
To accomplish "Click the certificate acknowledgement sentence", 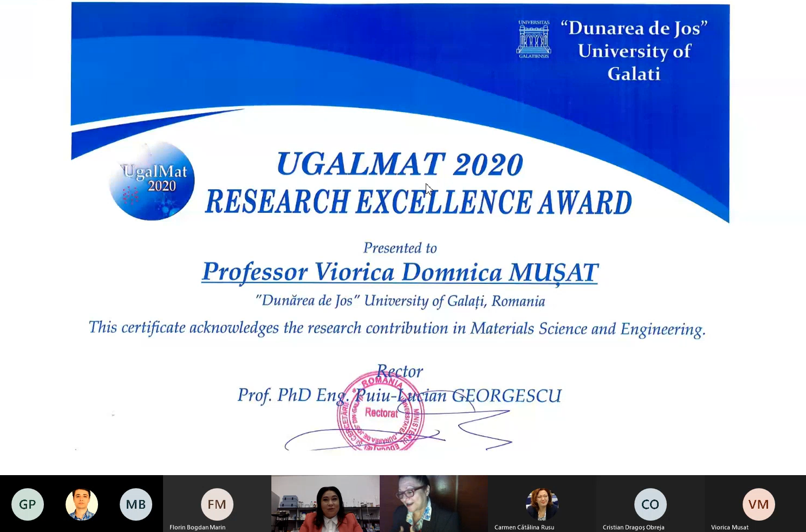I will (x=397, y=329).
